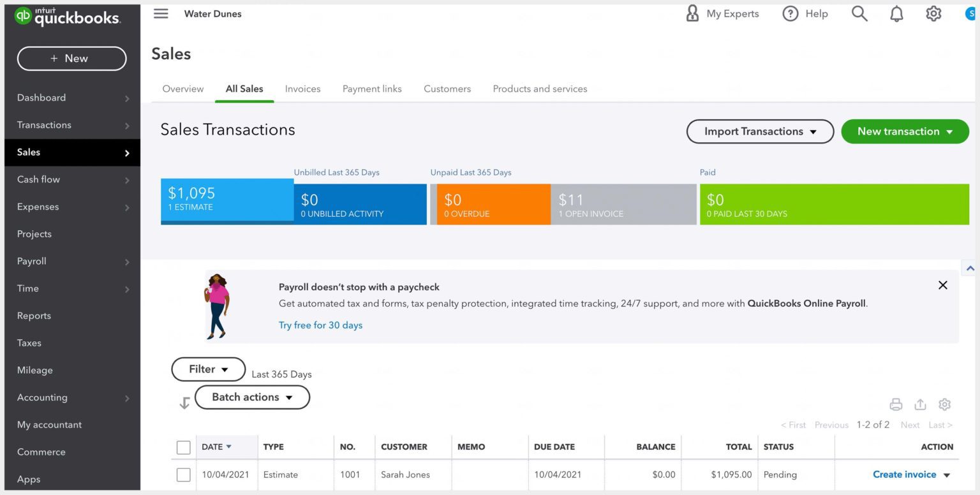Open the Reports section in the sidebar
This screenshot has height=495, width=980.
(33, 315)
